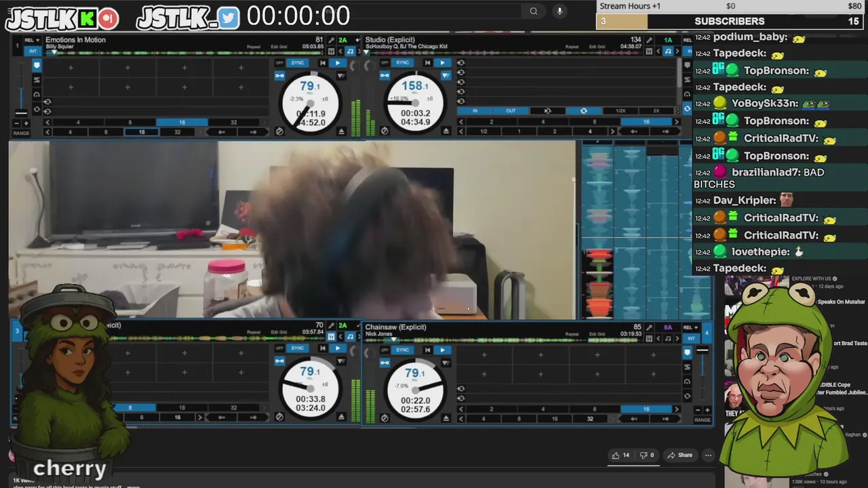
Task: Click the Twitter icon in the header
Action: (x=229, y=18)
